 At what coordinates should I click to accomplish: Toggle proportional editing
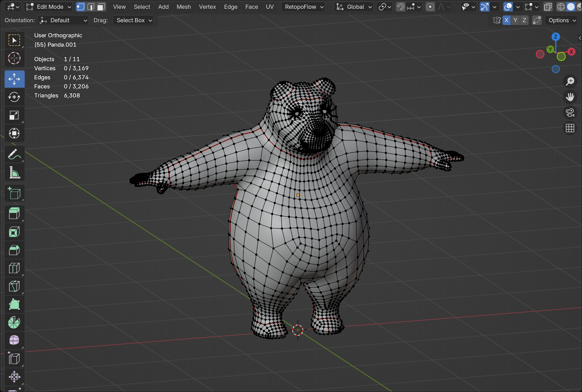(x=430, y=7)
